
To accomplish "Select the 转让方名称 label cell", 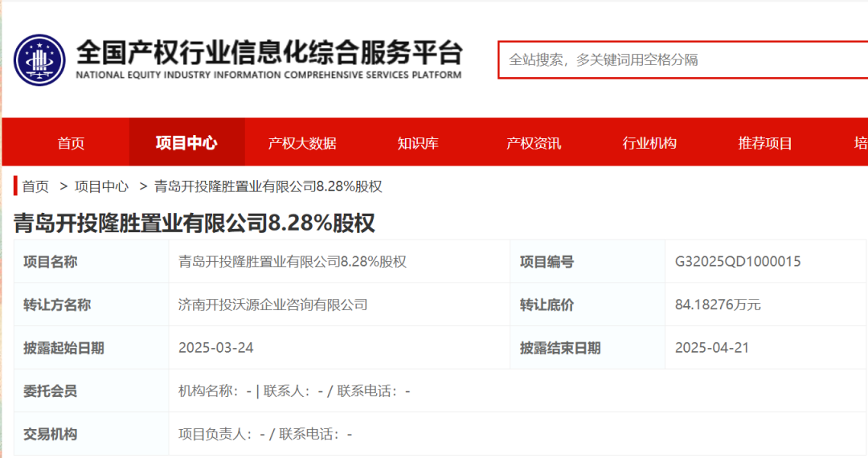I will tap(92, 305).
